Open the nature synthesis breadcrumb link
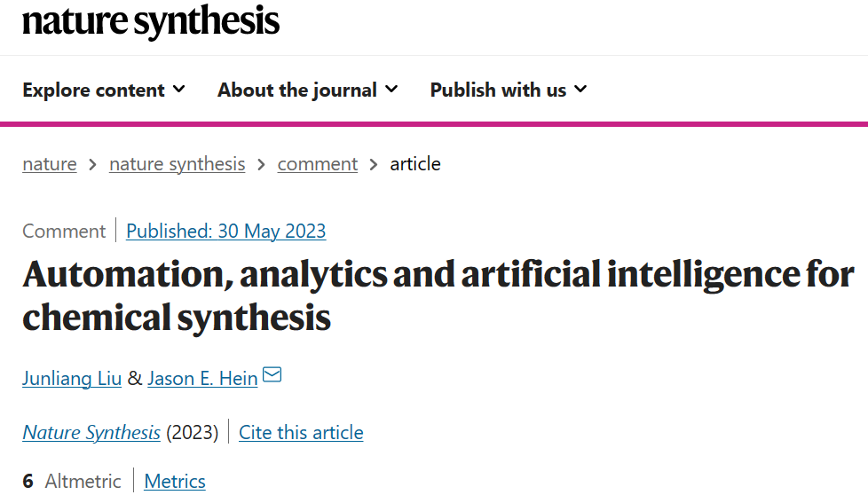The width and height of the screenshot is (868, 495). 178,164
